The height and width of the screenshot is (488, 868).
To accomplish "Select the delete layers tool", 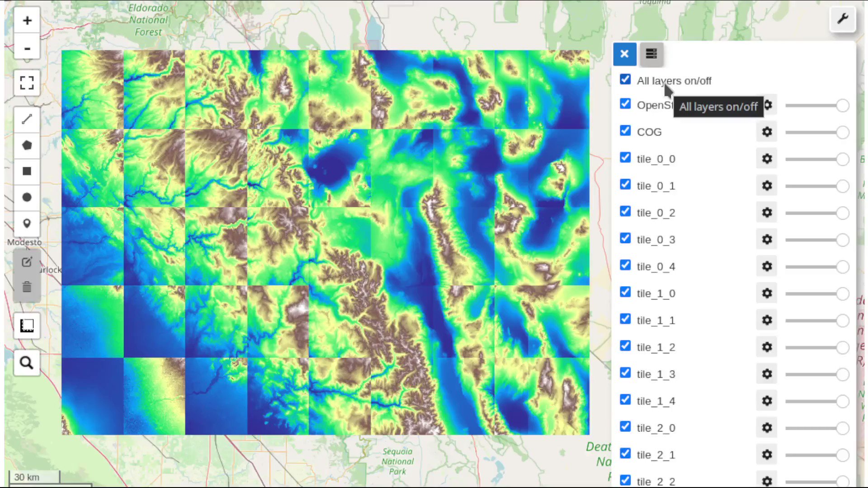I will [27, 287].
